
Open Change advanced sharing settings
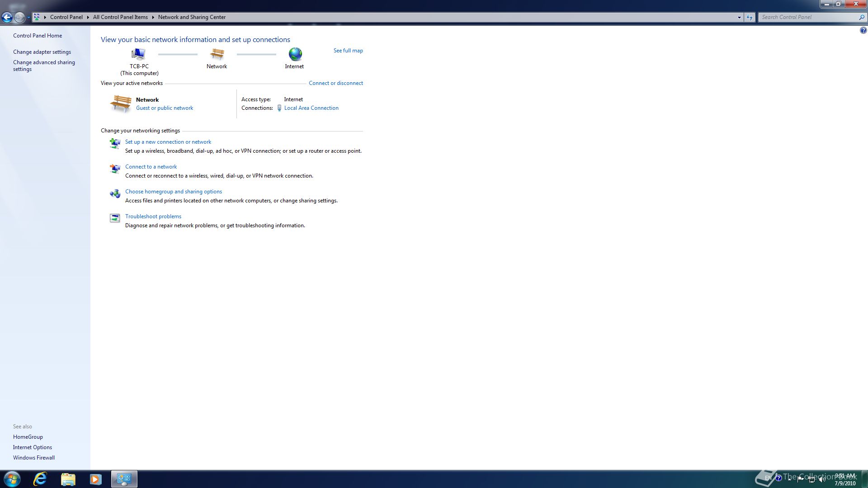[44, 66]
